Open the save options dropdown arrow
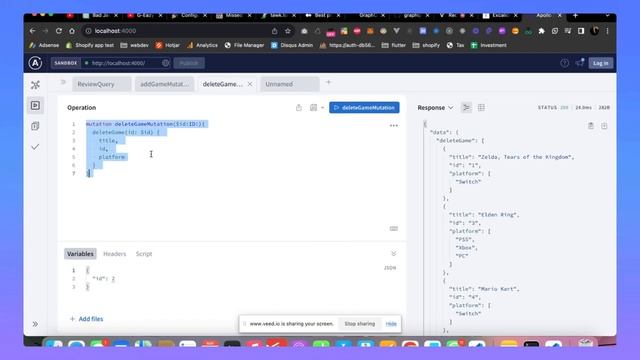 (x=322, y=108)
